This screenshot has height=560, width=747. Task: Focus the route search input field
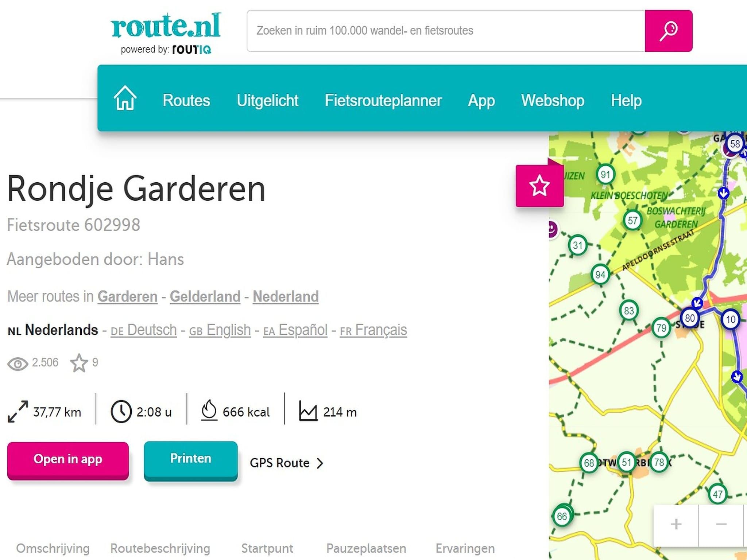tap(445, 31)
